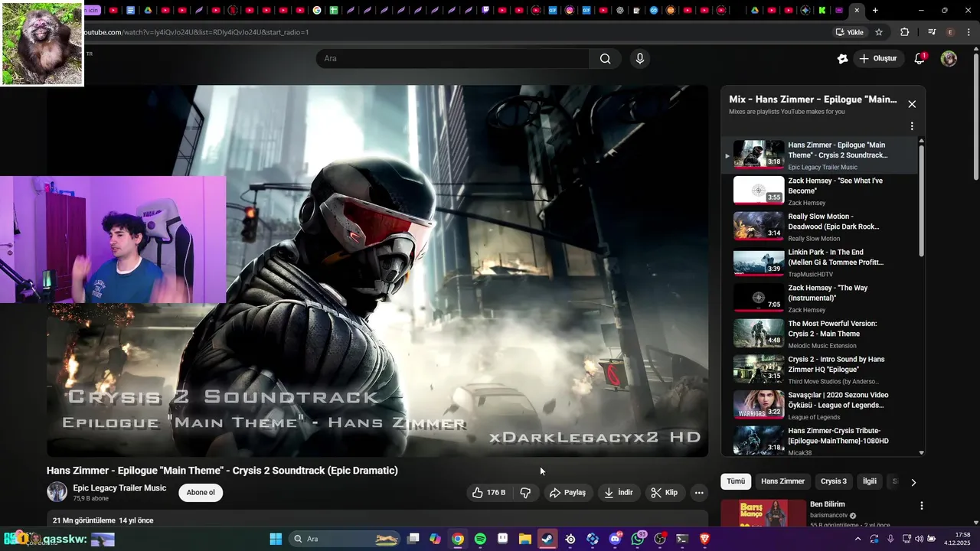Viewport: 980px width, 551px height.
Task: Click the Mix playlist scrollbar
Action: [x=921, y=199]
